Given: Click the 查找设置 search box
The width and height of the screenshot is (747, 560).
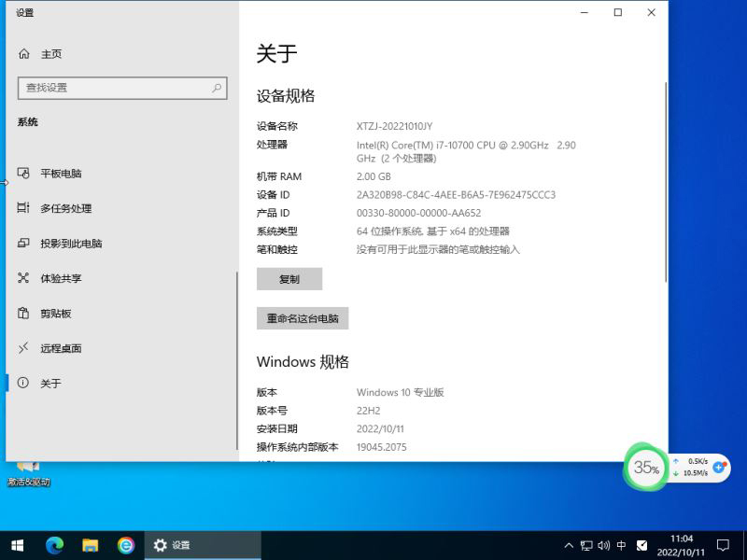Looking at the screenshot, I should tap(121, 88).
